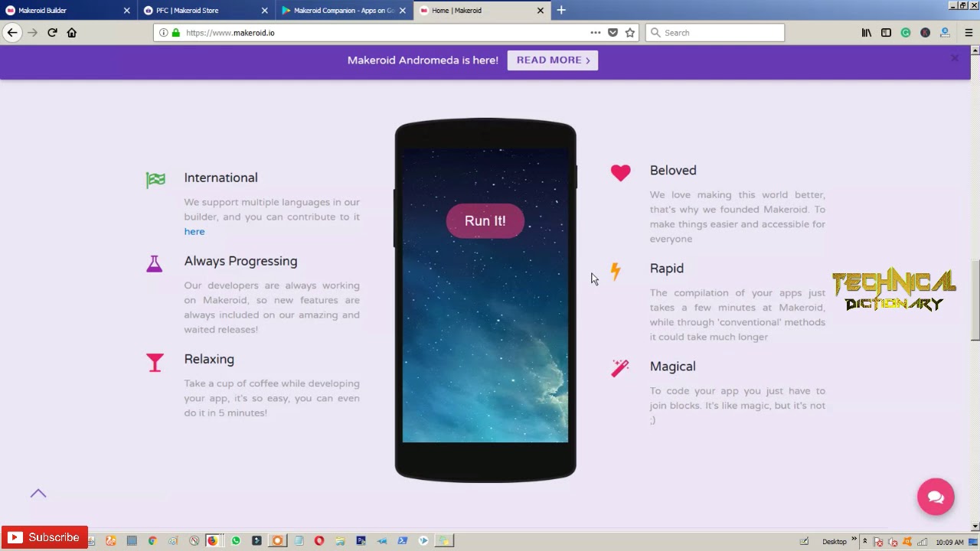Reload the Makeroid page
The width and height of the screenshot is (980, 551).
coord(52,32)
